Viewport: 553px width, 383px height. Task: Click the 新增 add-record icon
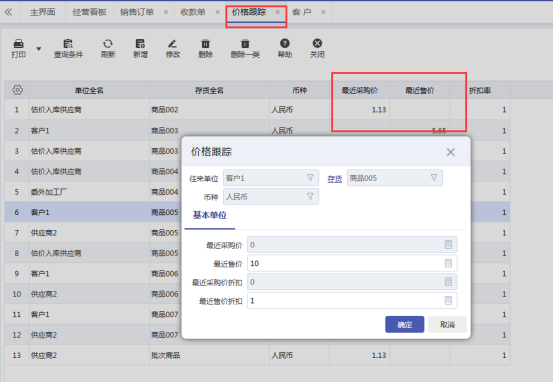coord(140,44)
